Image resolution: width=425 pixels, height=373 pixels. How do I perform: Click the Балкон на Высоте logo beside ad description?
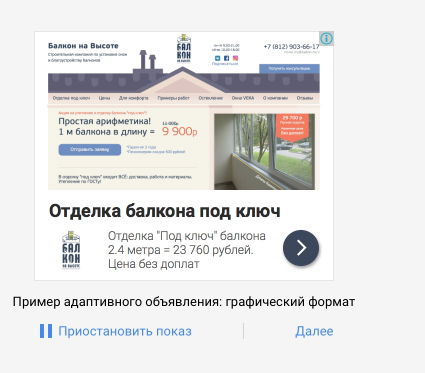tap(71, 250)
